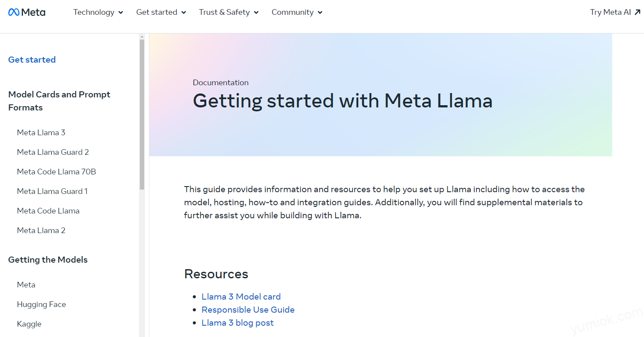Select Meta Code Llama 70B in the sidebar
This screenshot has height=337, width=644.
click(x=56, y=172)
